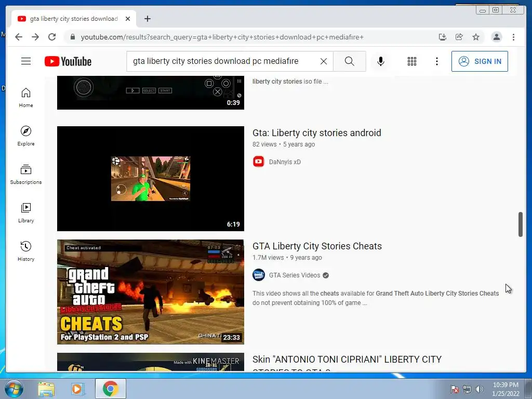Viewport: 532px width, 399px height.
Task: Visit the GTA Series Videos channel name
Action: tap(294, 275)
